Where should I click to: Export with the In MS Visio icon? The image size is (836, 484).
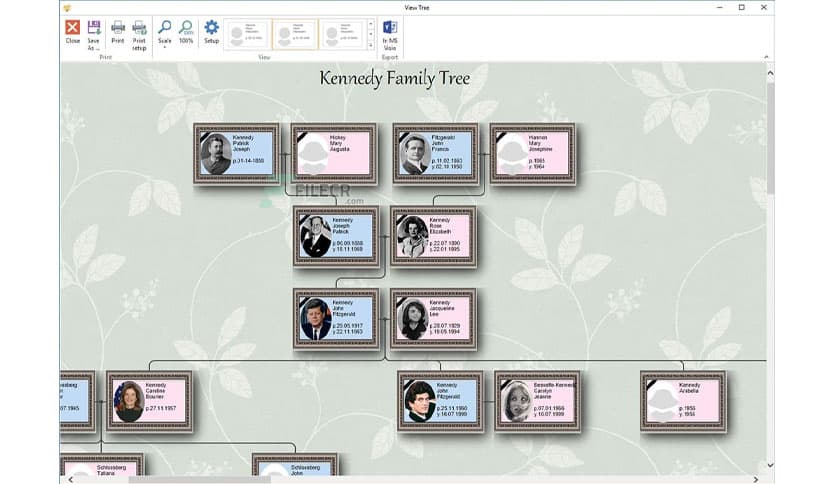(390, 28)
